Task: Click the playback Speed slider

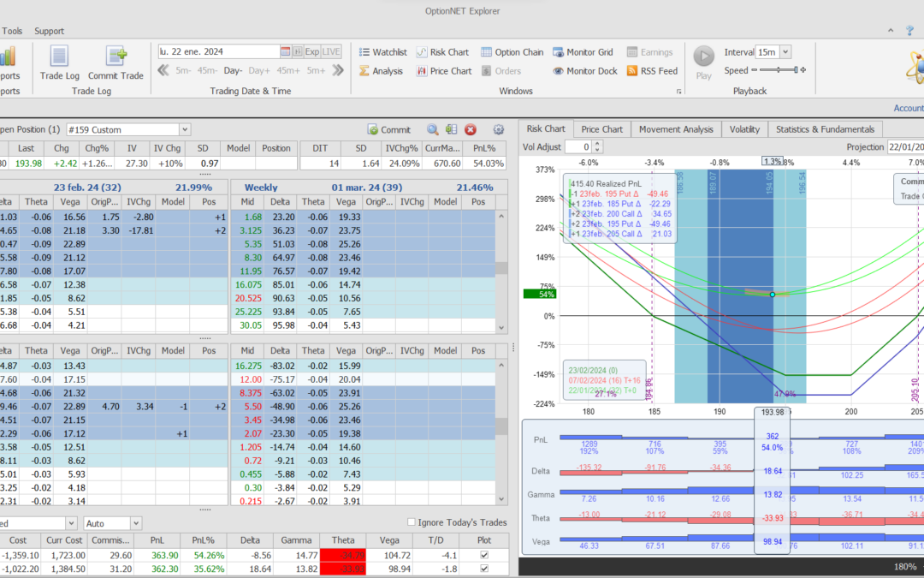Action: (x=778, y=70)
